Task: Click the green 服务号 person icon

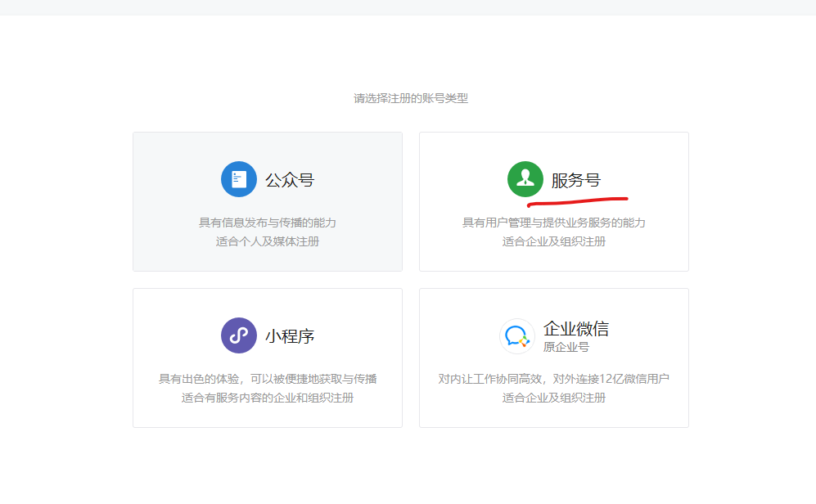Action: (525, 179)
